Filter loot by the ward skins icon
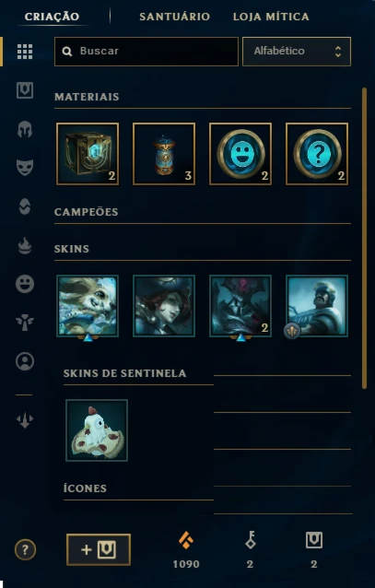 [25, 323]
